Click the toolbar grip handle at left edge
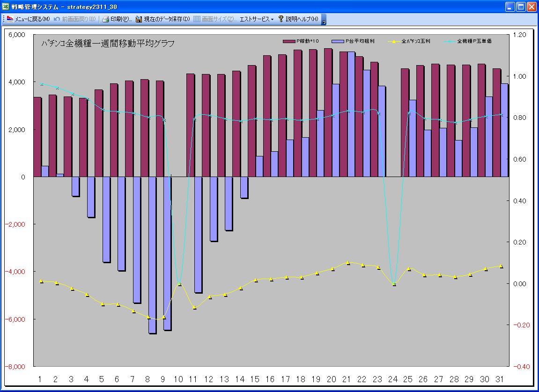539x392 pixels. [x=4, y=19]
